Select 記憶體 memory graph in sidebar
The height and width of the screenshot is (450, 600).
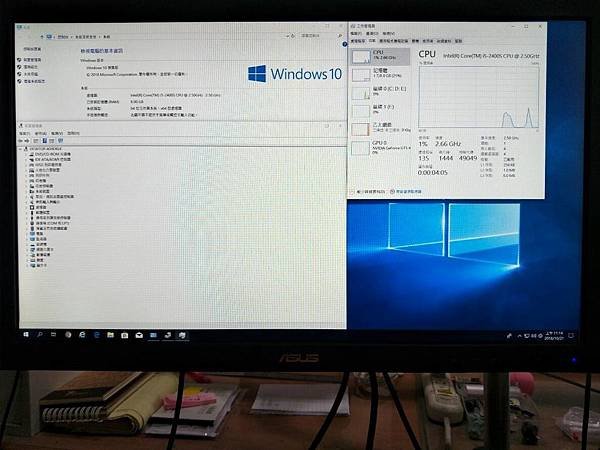tap(380, 74)
